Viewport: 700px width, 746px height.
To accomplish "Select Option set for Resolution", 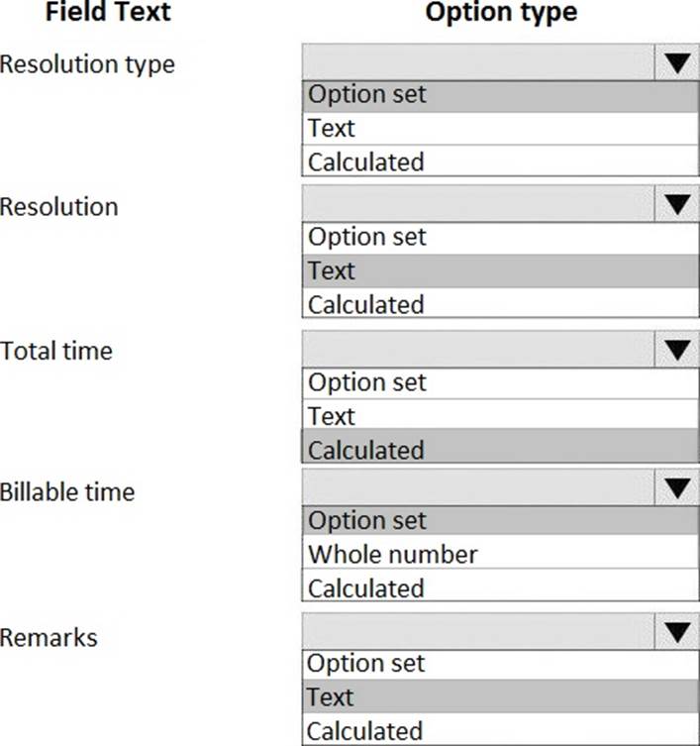I will (501, 239).
